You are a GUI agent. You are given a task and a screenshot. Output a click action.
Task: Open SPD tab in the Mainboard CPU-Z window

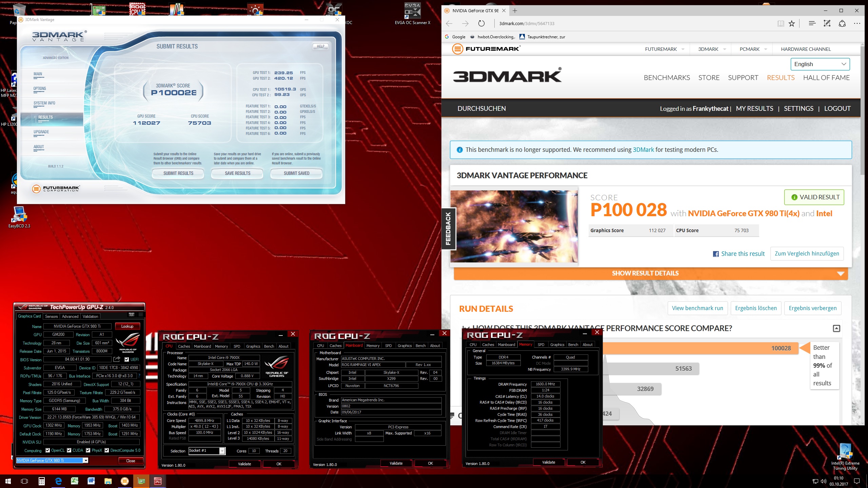[389, 346]
